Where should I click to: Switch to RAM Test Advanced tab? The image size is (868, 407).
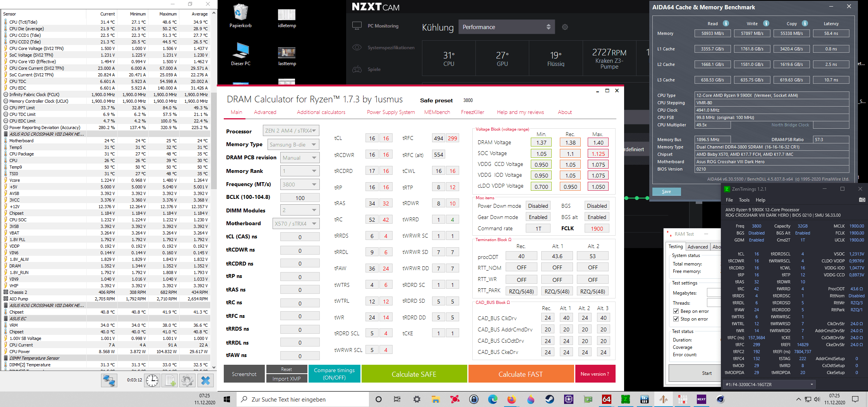point(698,247)
